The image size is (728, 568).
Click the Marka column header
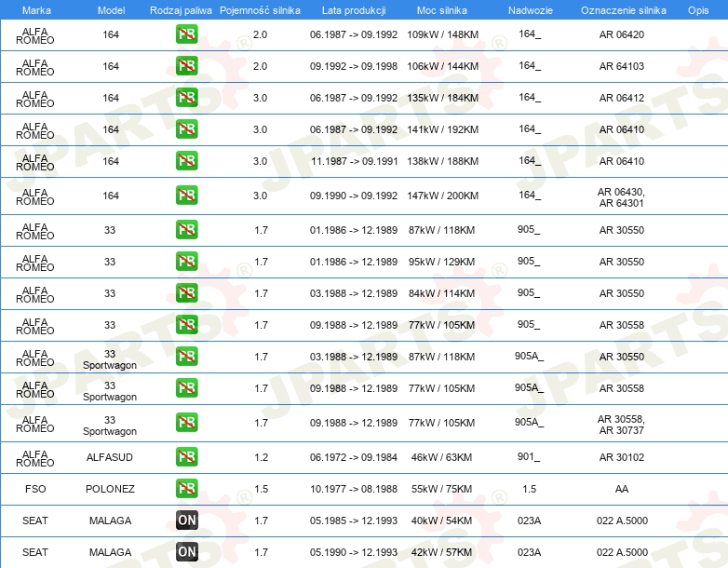[x=36, y=10]
